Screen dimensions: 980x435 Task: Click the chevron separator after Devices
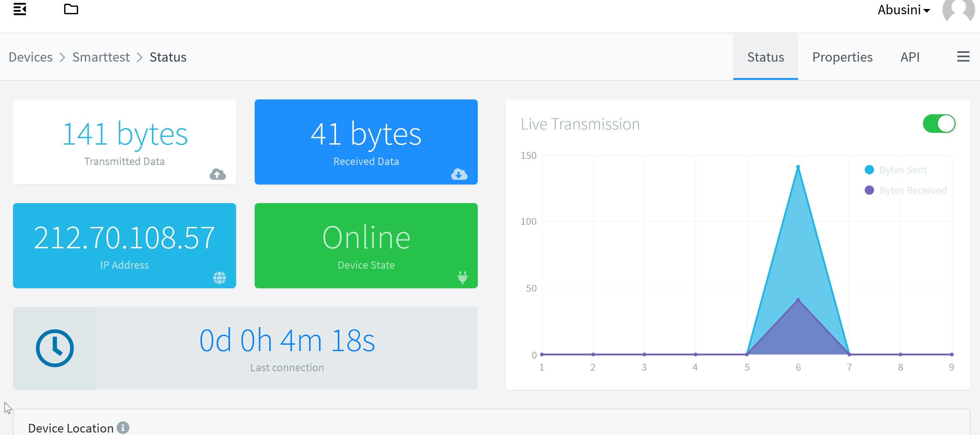pyautogui.click(x=63, y=57)
